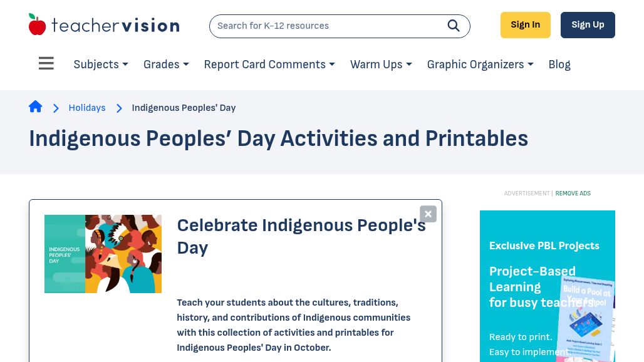
Task: Click the home breadcrumb icon
Action: [x=35, y=106]
